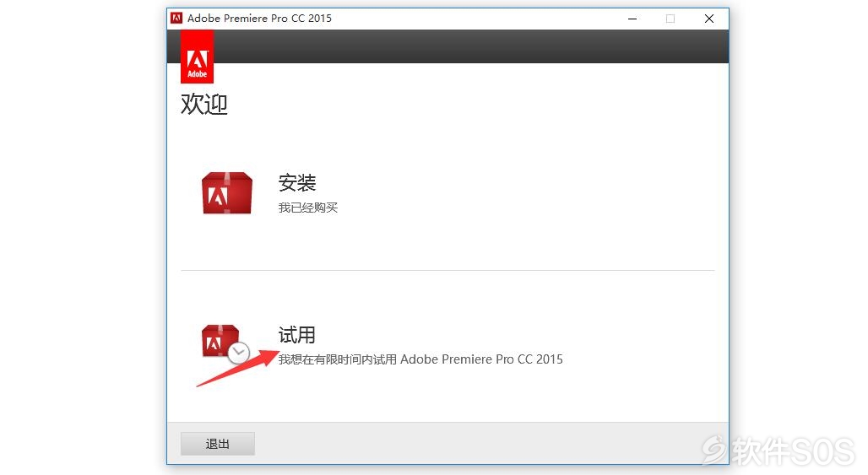Viewport: 868px width, 475px height.
Task: Click the trial description mentioning Adobe Premiere Pro CC 2015
Action: coord(420,359)
